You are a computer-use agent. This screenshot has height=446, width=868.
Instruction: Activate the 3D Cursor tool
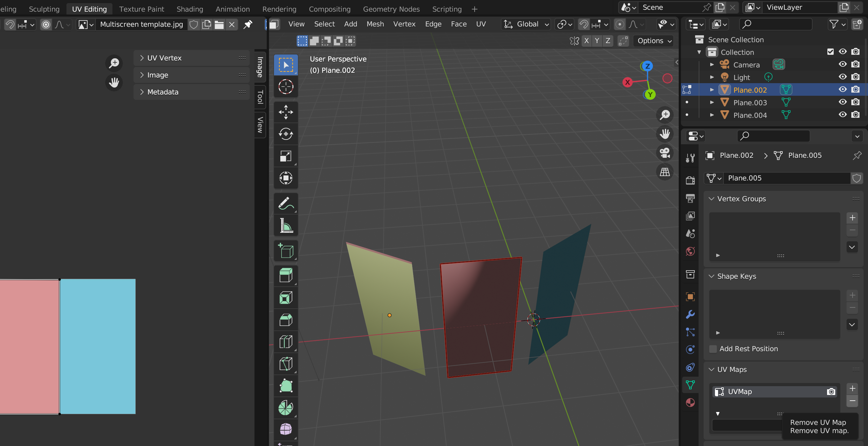[x=285, y=87]
